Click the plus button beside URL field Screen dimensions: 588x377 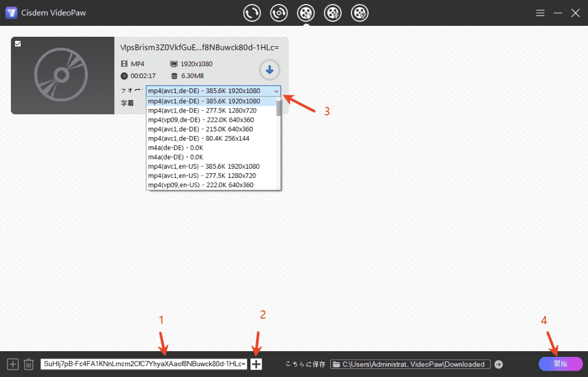[x=256, y=364]
